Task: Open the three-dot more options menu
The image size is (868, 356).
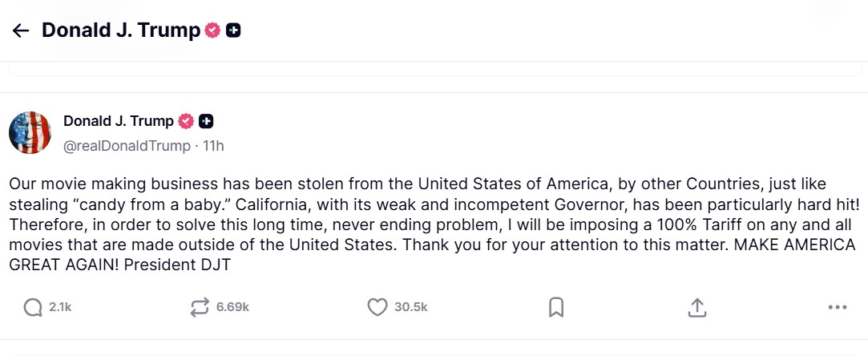Action: tap(838, 307)
